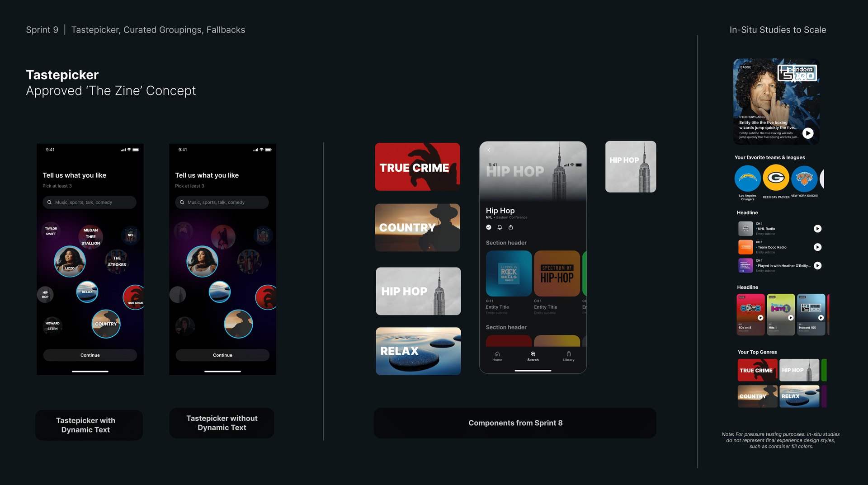The image size is (868, 485).
Task: Open the Search tab in phone nav bar
Action: tap(533, 356)
